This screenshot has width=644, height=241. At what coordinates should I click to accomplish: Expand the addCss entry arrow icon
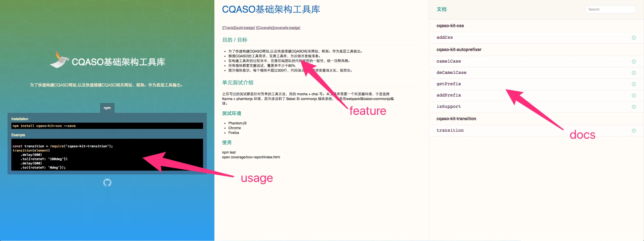634,38
